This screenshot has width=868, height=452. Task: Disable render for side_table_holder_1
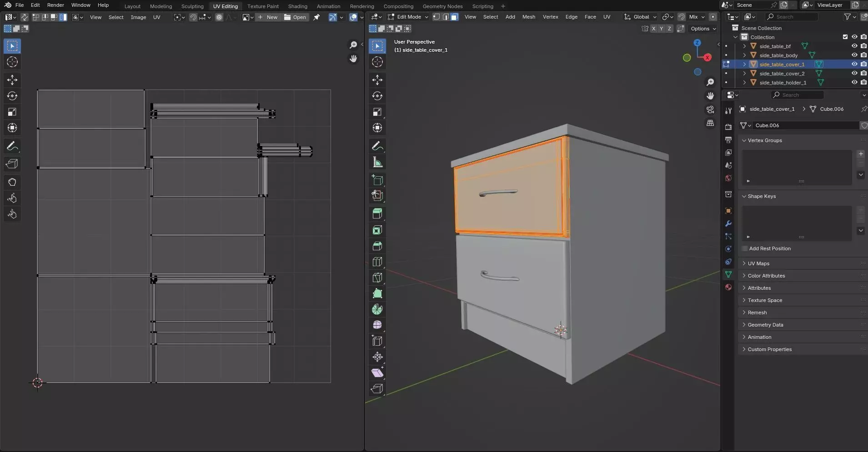point(863,82)
